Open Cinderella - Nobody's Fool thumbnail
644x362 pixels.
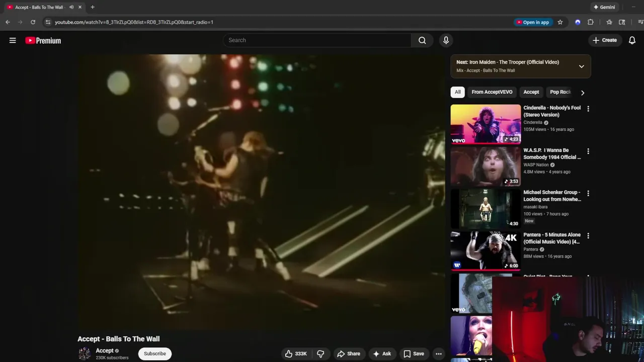486,124
